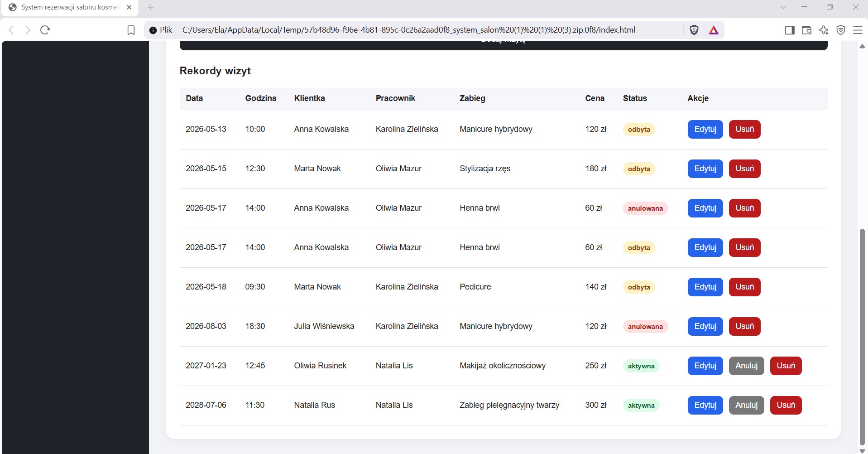
Task: Click the Cena column header
Action: (x=595, y=98)
